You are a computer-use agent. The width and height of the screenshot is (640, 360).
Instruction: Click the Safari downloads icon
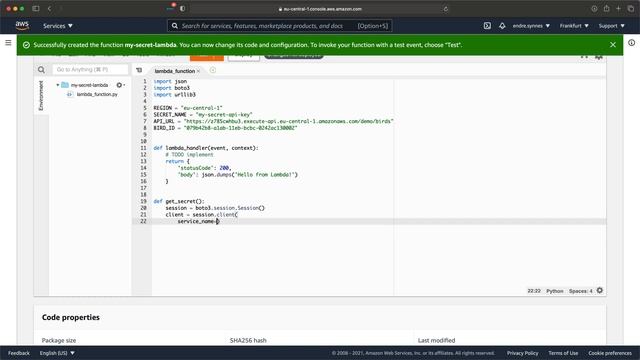[594, 9]
